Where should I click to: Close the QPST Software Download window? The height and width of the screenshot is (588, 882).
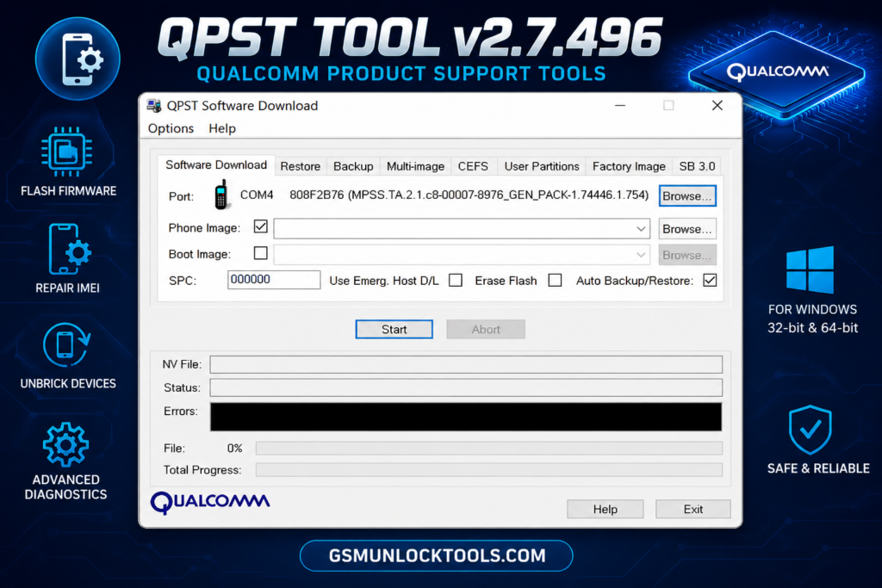coord(717,106)
